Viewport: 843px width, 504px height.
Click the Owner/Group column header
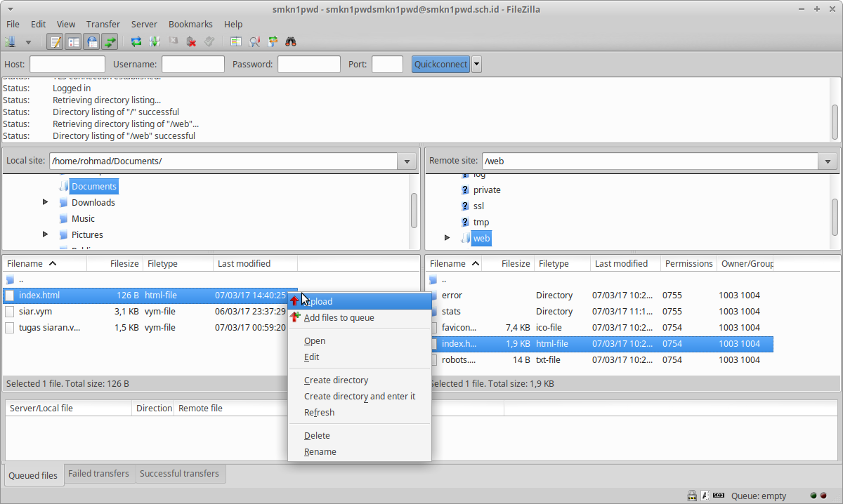click(x=745, y=263)
